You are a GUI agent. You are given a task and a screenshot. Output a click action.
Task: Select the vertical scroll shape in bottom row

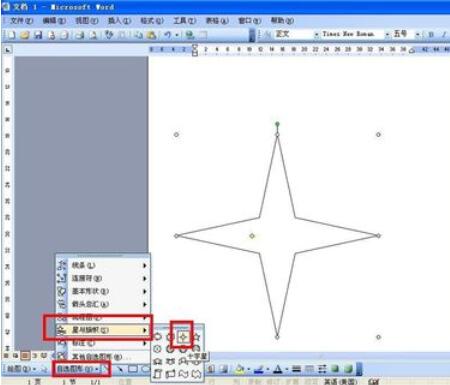pos(158,374)
